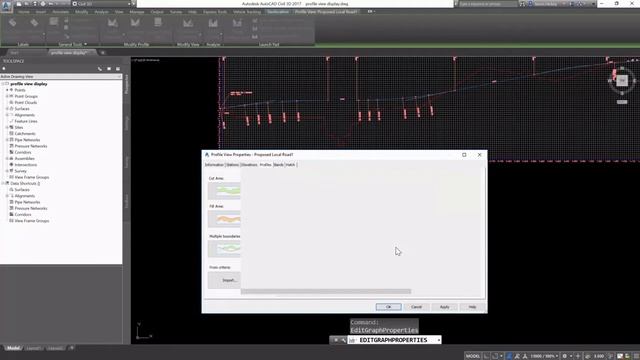Open the Analyze ribbon tab
640x360 pixels.
(102, 12)
